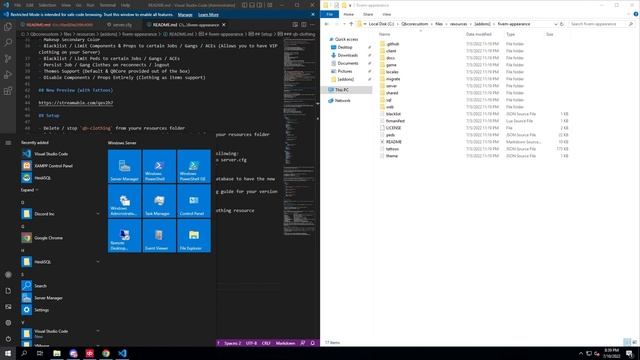Click the Windows Start button on taskbar
Image resolution: width=640 pixels, height=360 pixels.
point(8,353)
